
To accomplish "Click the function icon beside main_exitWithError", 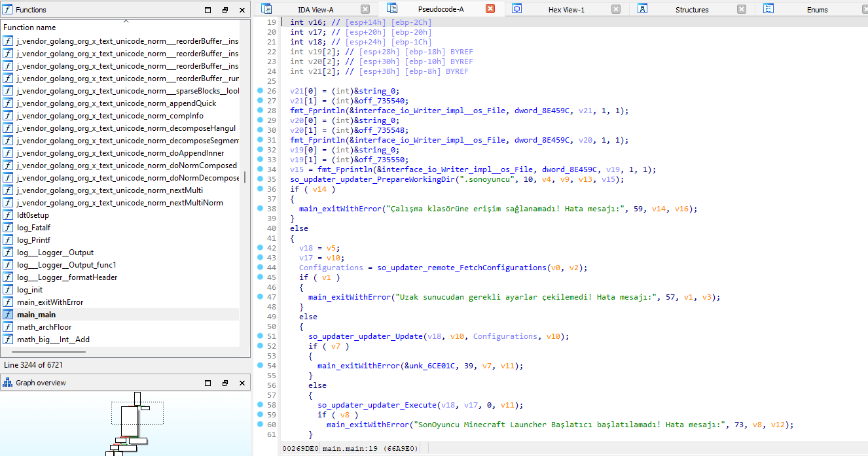I will pos(8,302).
